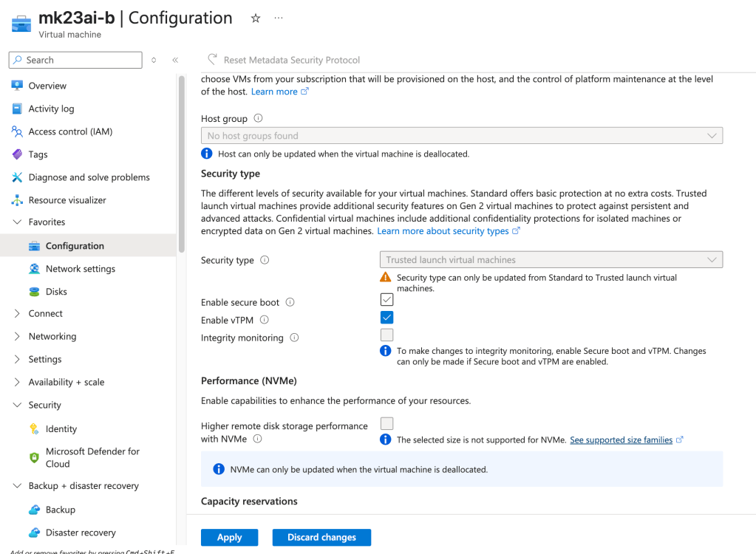Uncheck the Enable vTPM checkbox
The width and height of the screenshot is (756, 554).
coord(386,318)
